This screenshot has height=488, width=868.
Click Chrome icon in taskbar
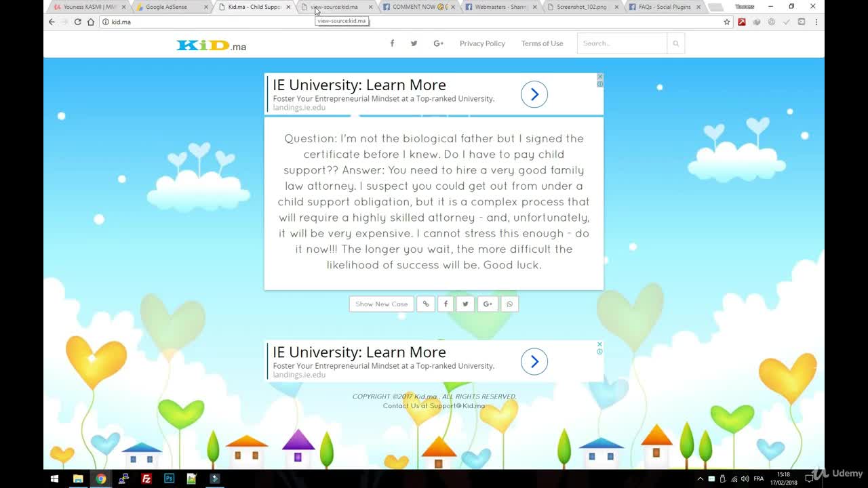click(100, 479)
